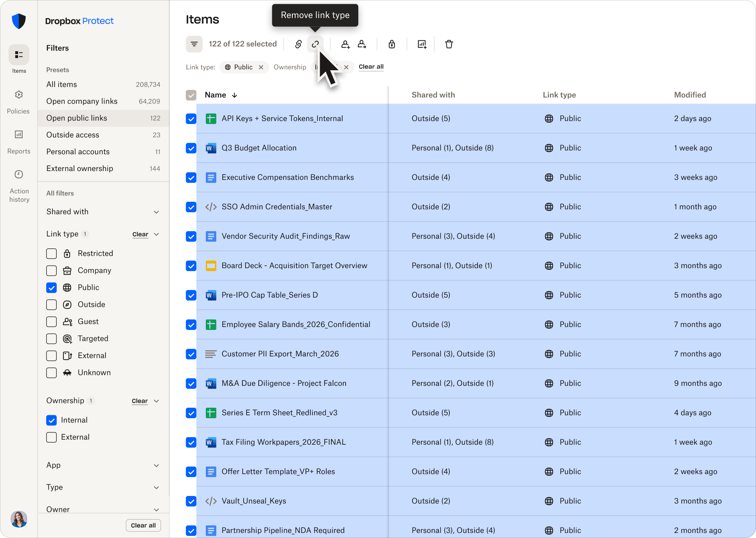Click the Modified column header

click(690, 95)
